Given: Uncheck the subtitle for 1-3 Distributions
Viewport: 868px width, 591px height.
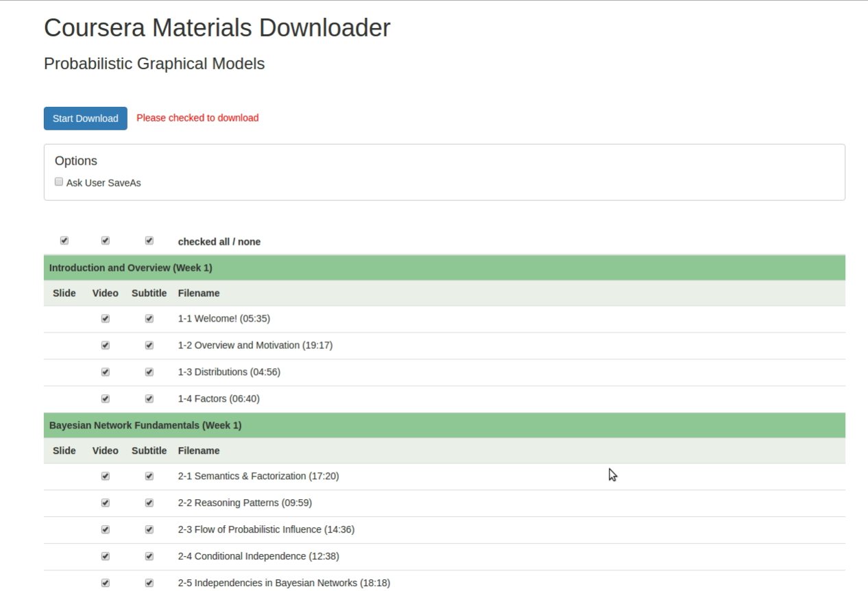Looking at the screenshot, I should tap(149, 372).
